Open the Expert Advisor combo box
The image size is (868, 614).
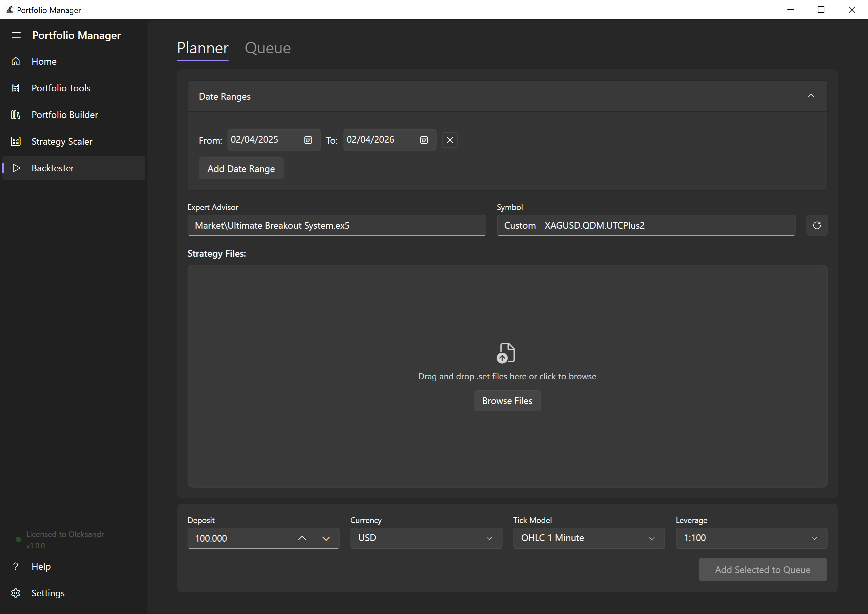pos(337,225)
